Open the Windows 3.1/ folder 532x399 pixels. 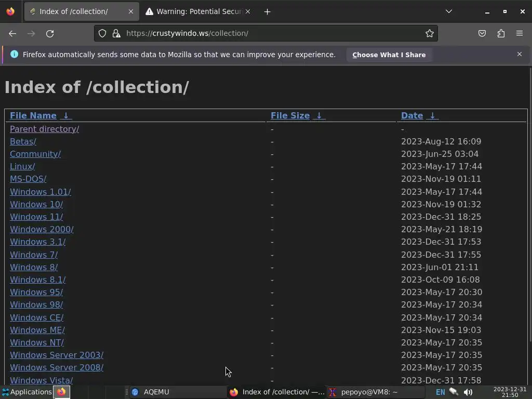coord(37,242)
